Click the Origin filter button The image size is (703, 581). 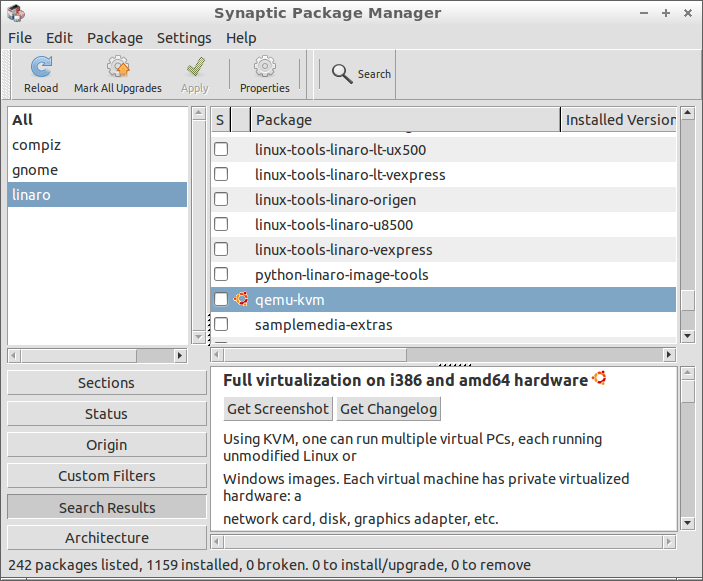[x=107, y=445]
